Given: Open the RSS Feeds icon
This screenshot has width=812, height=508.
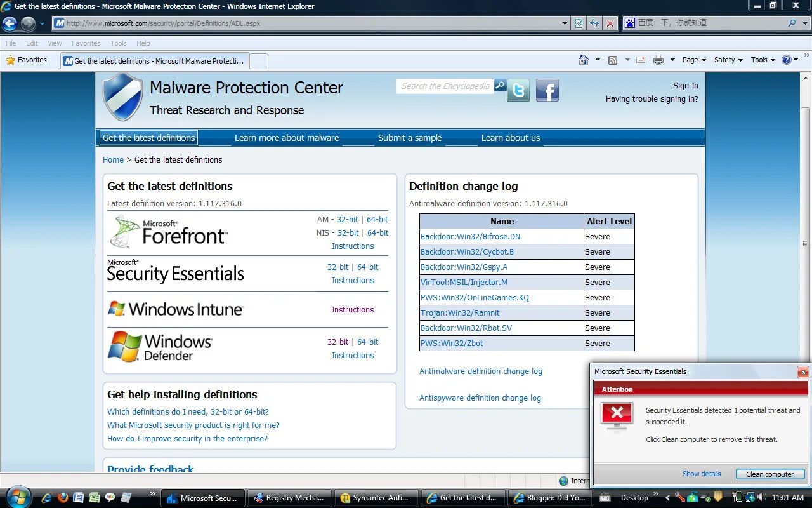Looking at the screenshot, I should [x=613, y=60].
